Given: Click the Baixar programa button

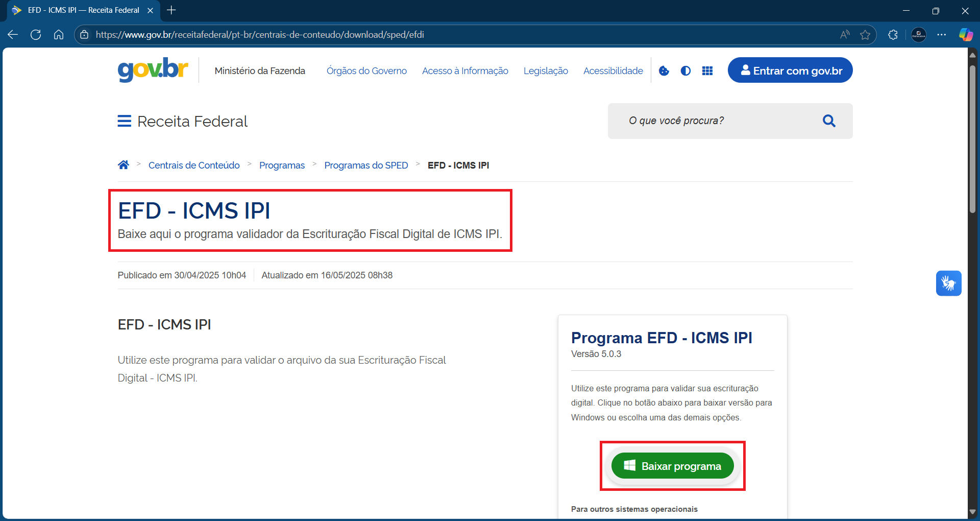Looking at the screenshot, I should [672, 466].
